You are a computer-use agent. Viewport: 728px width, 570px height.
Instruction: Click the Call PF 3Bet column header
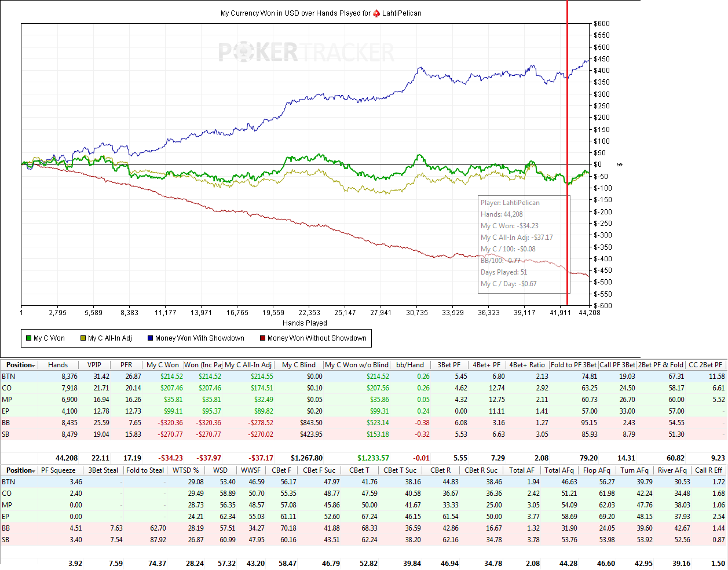coord(617,365)
